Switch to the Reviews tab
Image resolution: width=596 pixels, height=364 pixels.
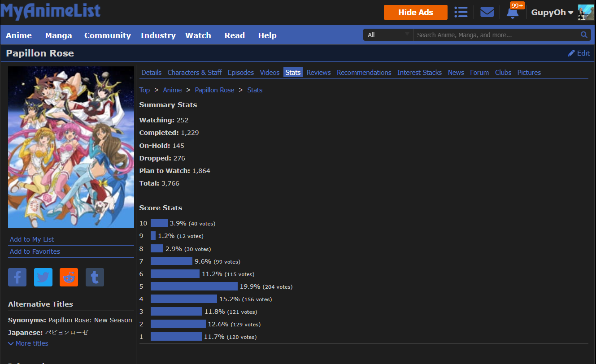(318, 73)
